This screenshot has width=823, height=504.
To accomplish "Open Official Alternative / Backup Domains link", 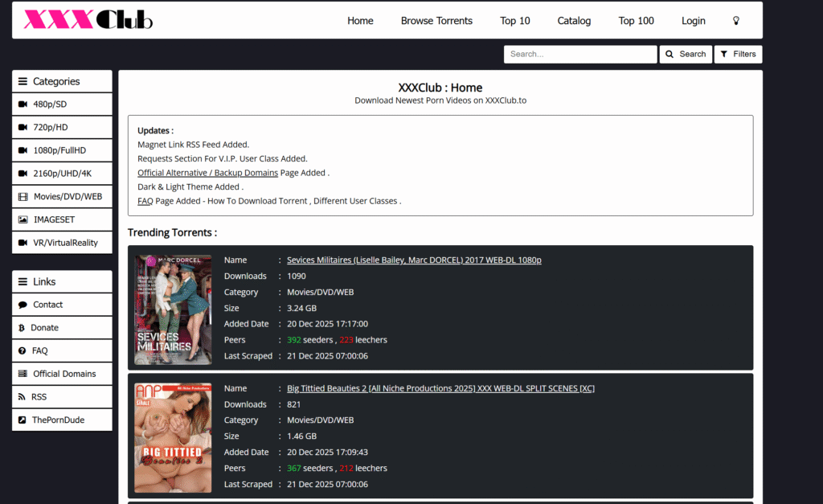I will pos(207,173).
